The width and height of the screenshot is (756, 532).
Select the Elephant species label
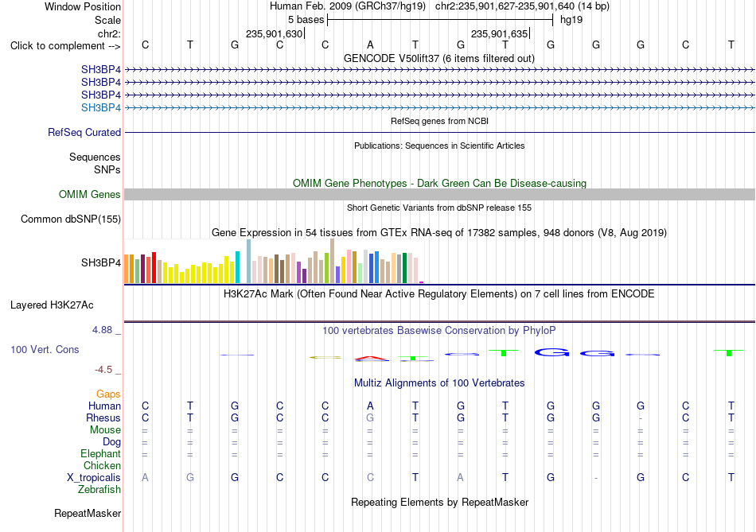click(x=100, y=453)
